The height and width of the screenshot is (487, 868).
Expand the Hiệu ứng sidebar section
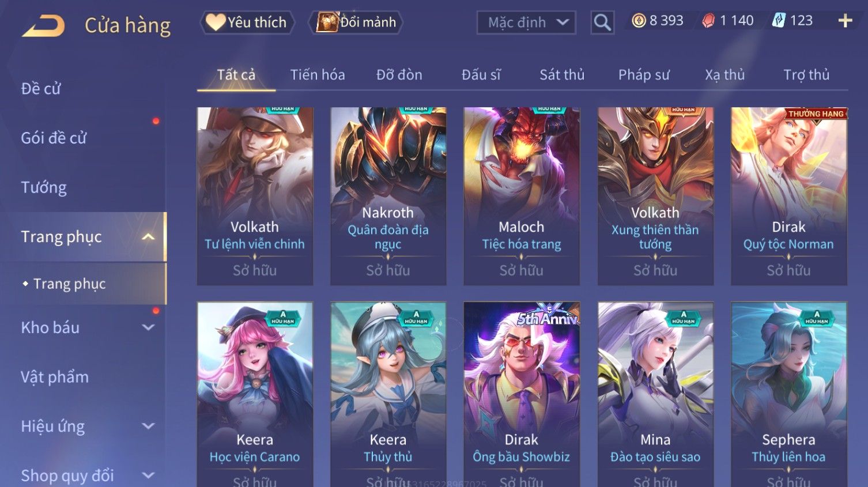point(148,426)
